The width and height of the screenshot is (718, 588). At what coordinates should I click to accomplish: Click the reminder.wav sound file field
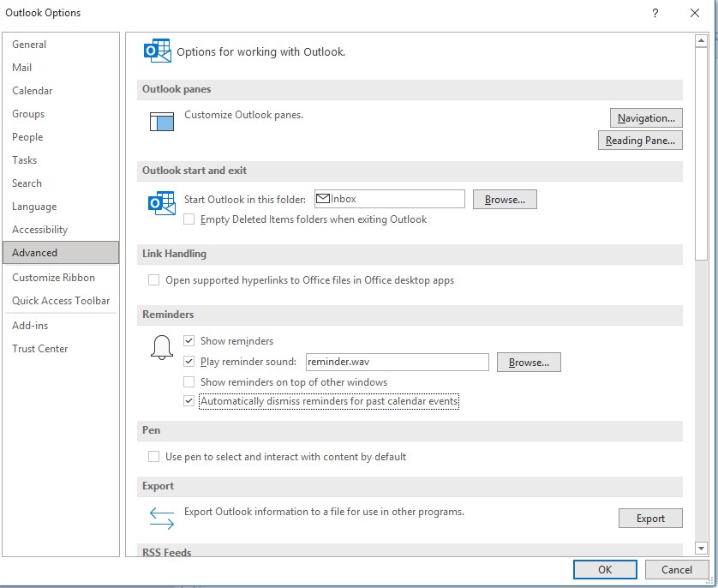point(397,362)
